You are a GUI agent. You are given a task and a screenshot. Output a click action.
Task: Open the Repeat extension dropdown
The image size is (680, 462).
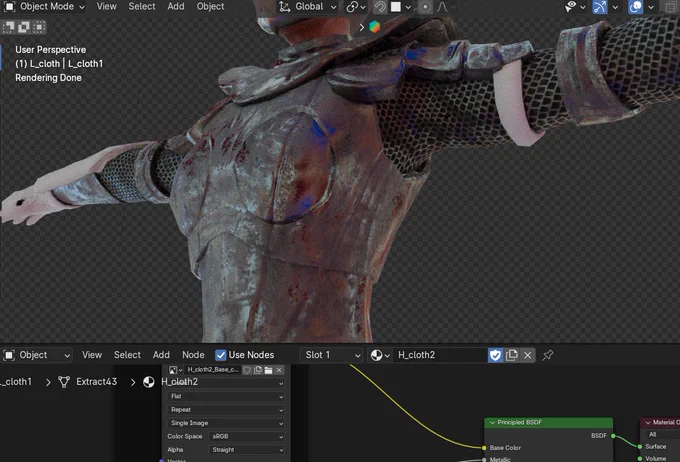click(x=226, y=410)
